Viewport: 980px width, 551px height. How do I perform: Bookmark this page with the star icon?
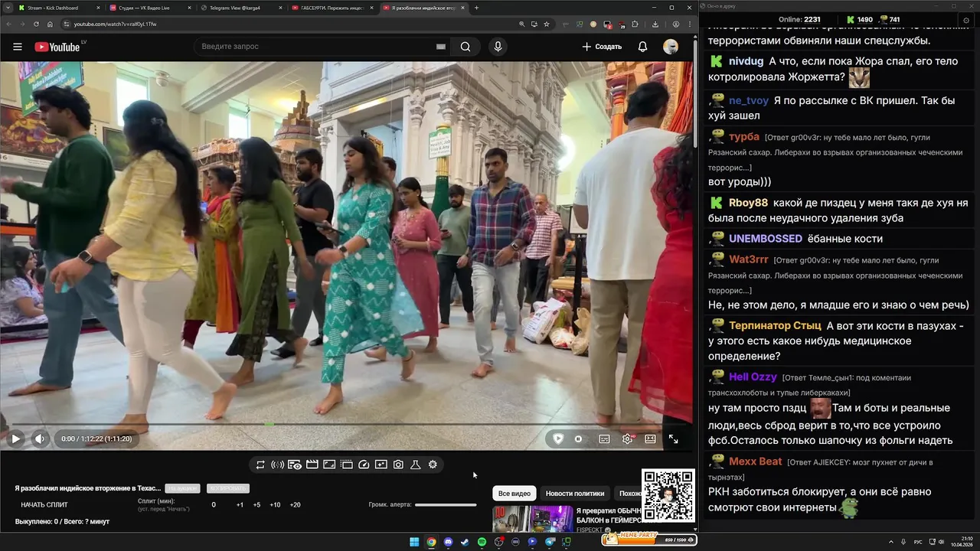tap(547, 24)
